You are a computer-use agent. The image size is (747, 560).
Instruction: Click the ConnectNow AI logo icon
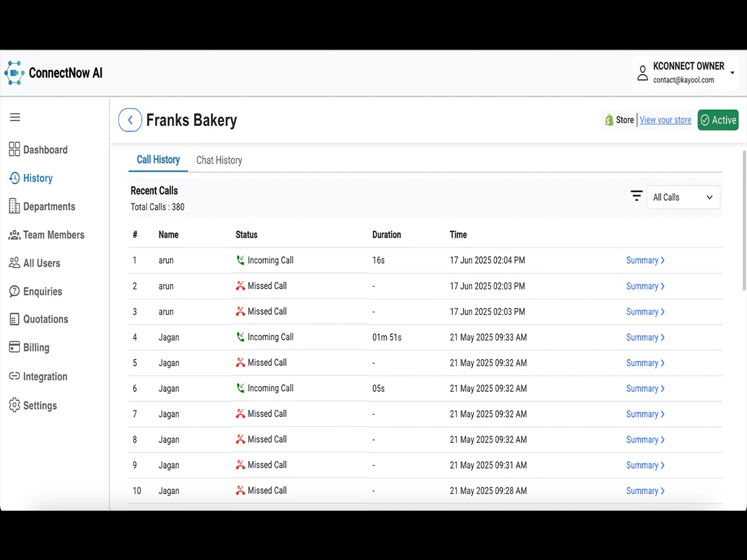point(14,73)
